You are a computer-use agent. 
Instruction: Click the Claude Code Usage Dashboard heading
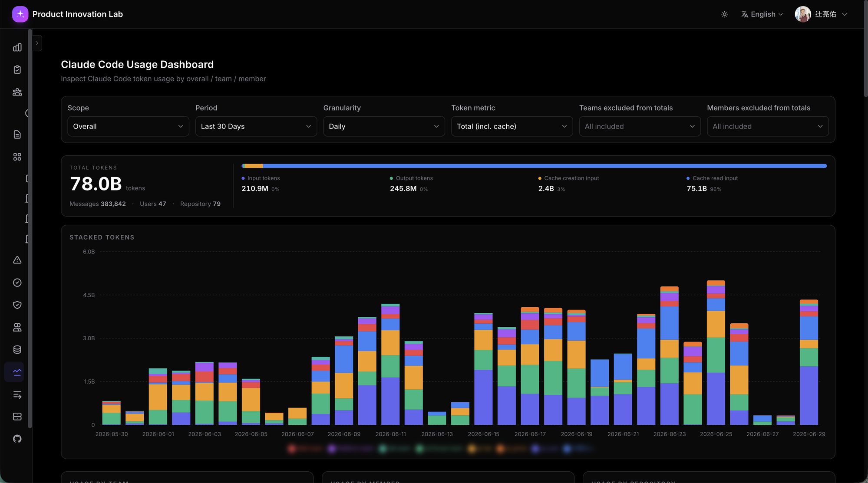137,65
